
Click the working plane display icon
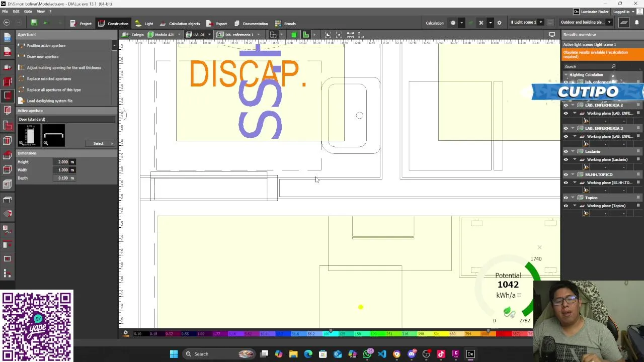tap(624, 22)
